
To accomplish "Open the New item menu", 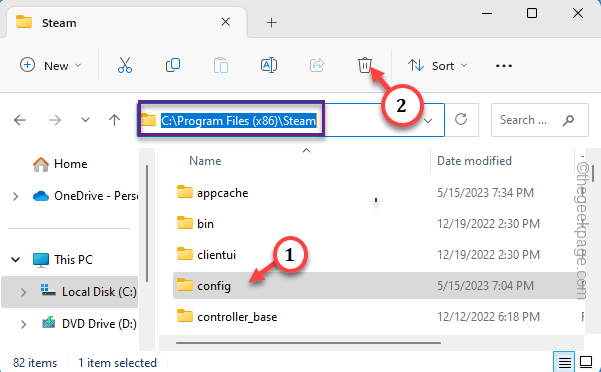I will click(51, 66).
